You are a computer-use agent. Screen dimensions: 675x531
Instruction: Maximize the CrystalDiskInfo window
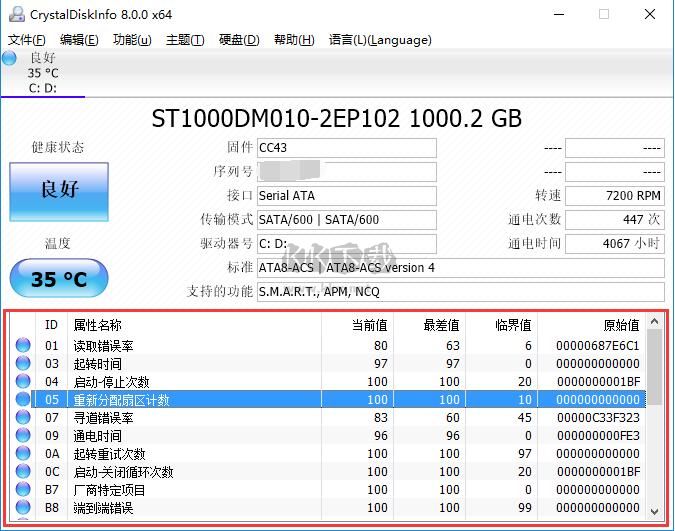tap(604, 14)
